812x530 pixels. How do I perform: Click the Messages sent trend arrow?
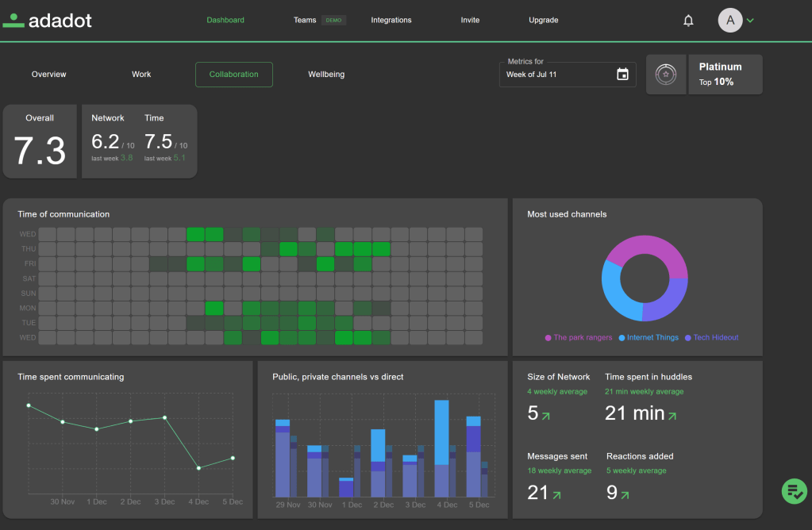556,495
